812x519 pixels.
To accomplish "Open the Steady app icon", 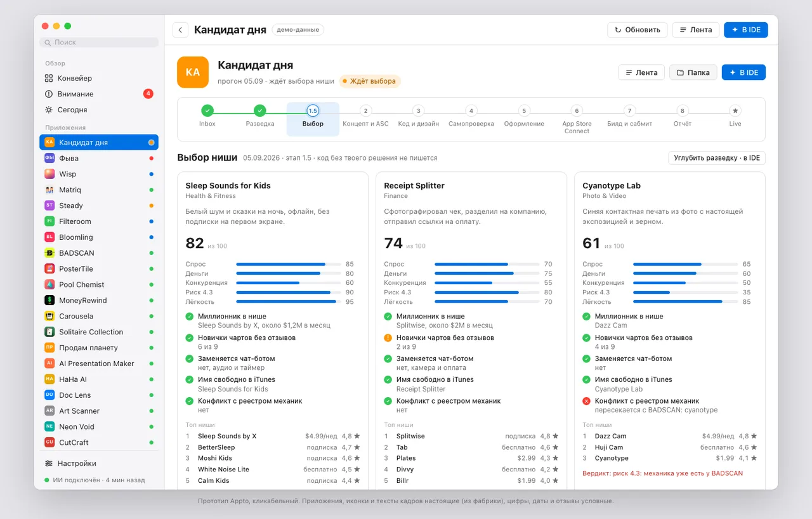I will tap(49, 206).
